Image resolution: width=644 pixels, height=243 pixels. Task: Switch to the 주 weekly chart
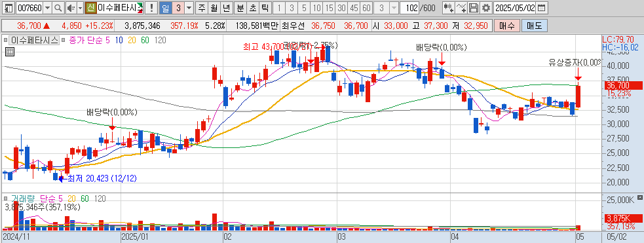[x=201, y=8]
